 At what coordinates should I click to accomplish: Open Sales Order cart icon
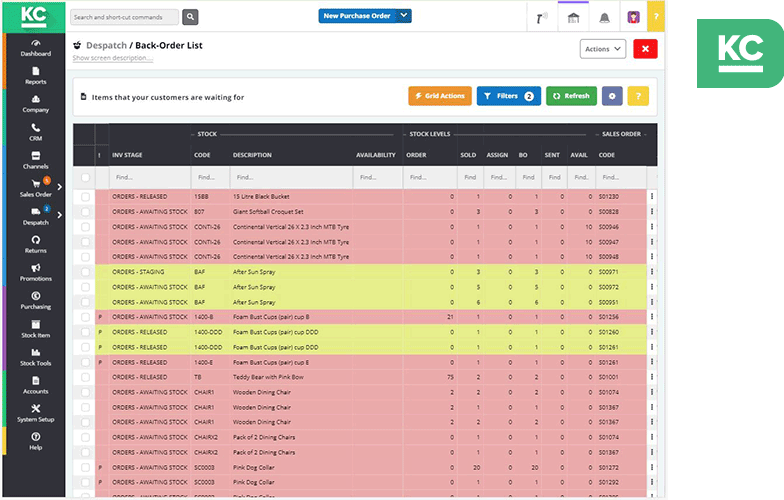[x=36, y=184]
